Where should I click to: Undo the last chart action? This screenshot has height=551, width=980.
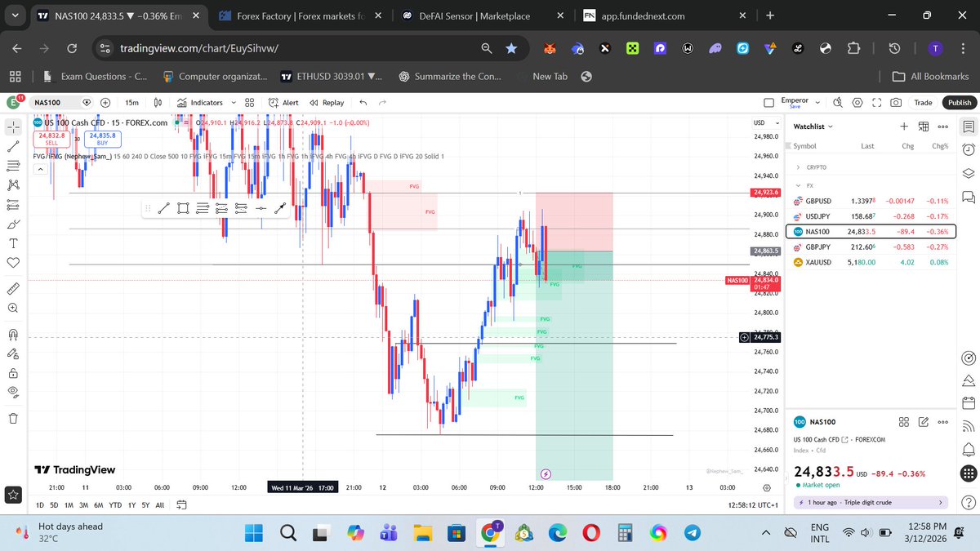point(363,103)
